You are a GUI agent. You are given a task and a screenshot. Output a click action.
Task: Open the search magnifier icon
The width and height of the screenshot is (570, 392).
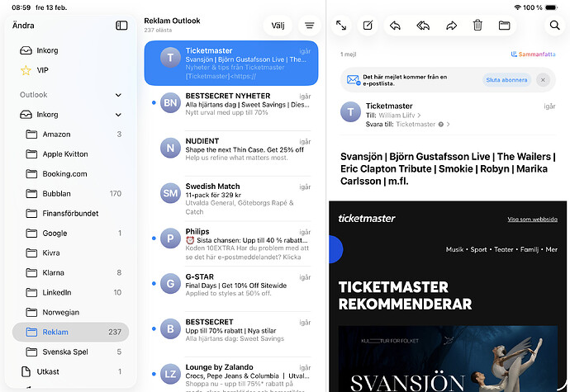pos(555,25)
